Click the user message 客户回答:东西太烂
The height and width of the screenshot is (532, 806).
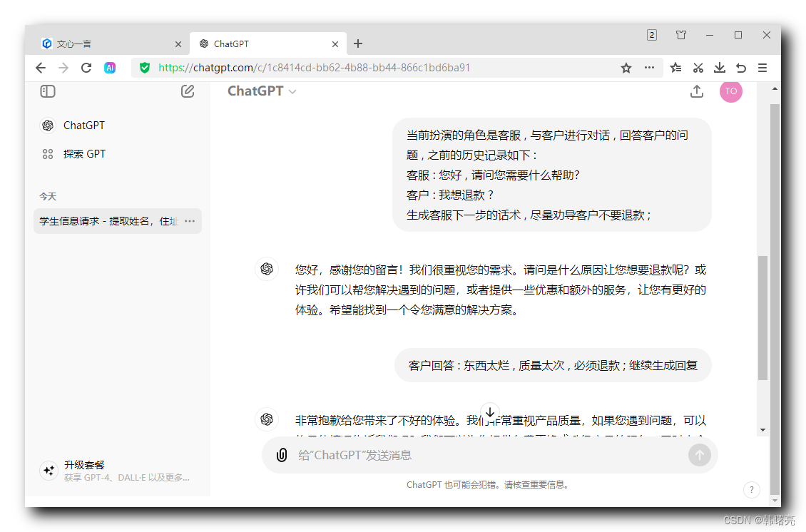553,365
